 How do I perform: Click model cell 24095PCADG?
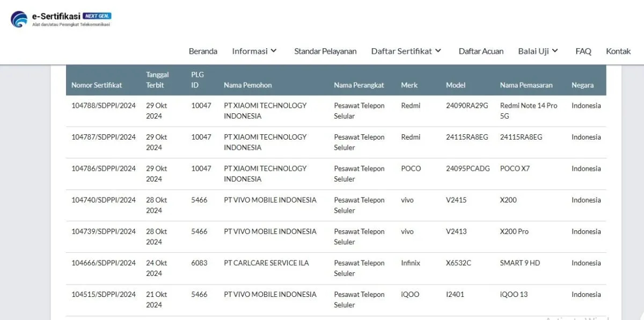coord(468,169)
